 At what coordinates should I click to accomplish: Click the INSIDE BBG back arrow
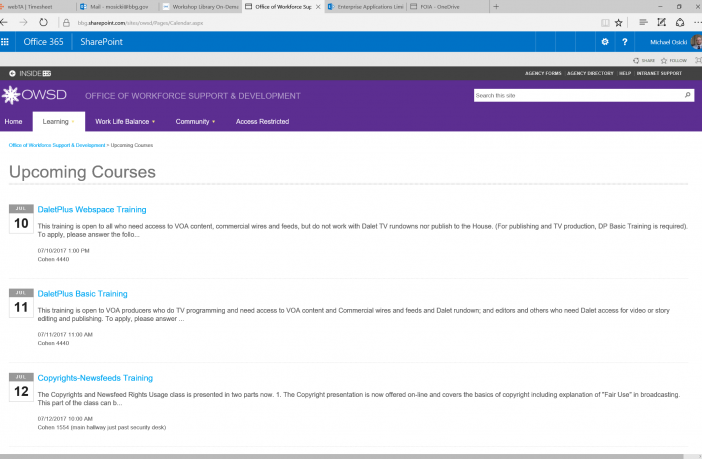pos(12,73)
